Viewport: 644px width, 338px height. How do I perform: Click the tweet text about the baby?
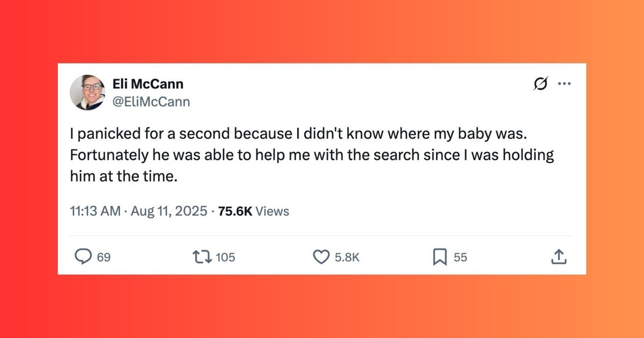click(312, 156)
